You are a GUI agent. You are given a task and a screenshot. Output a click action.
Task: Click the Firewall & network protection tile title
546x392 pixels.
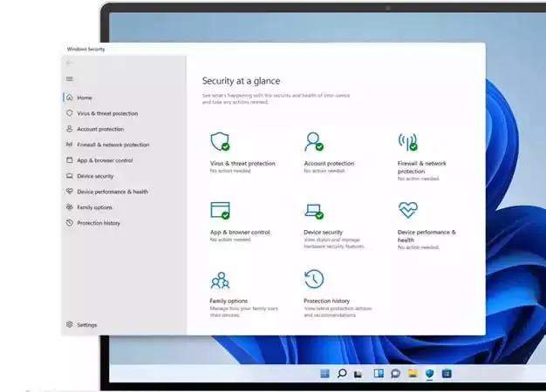click(421, 167)
